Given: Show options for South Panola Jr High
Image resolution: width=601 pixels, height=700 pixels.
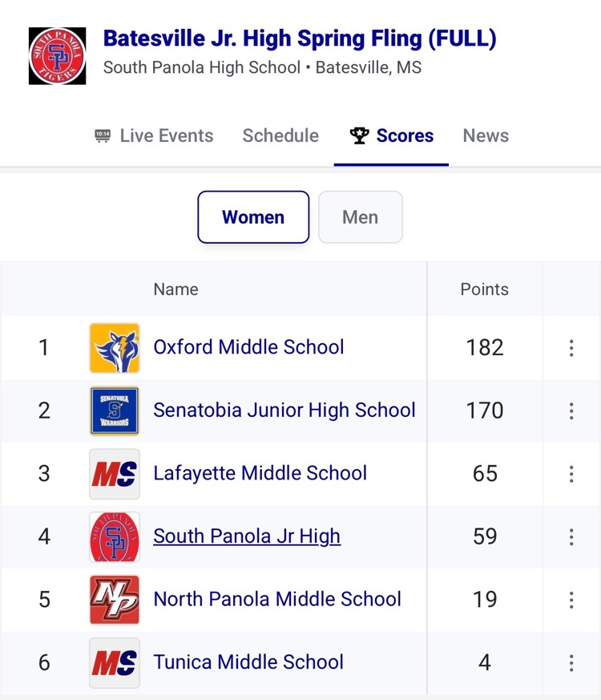Looking at the screenshot, I should pos(571,536).
